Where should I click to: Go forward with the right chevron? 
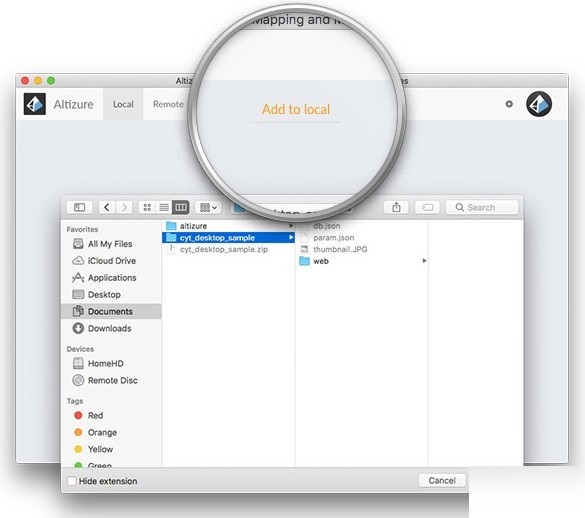pyautogui.click(x=124, y=207)
